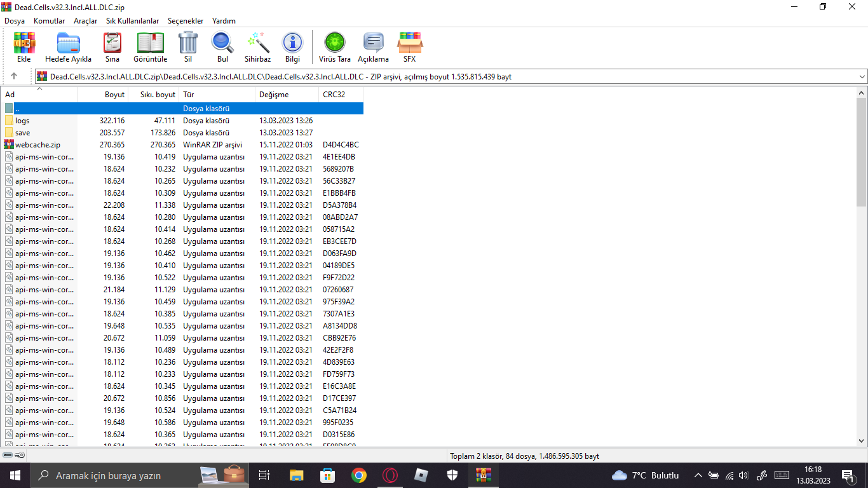The image size is (868, 488).
Task: Click the save folder icon
Action: tap(9, 133)
